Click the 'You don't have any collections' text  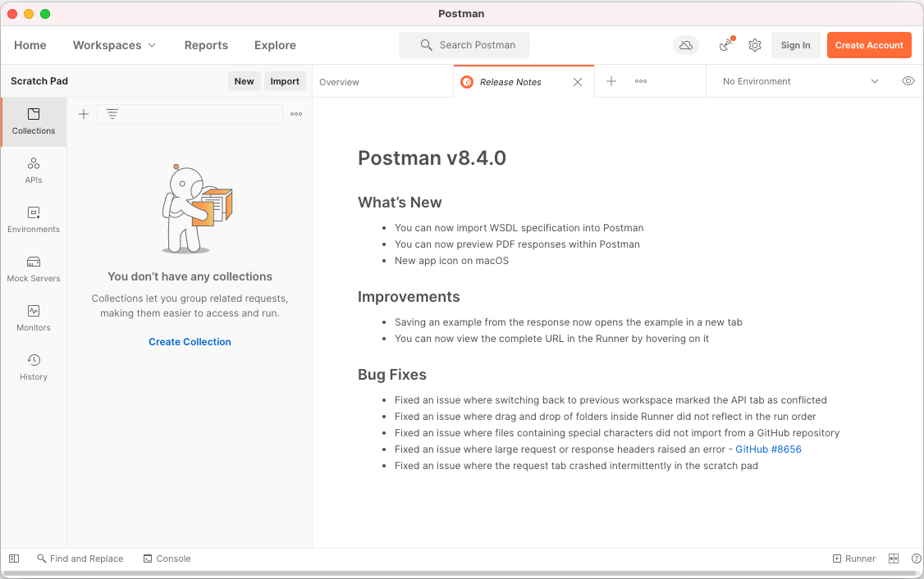[190, 276]
